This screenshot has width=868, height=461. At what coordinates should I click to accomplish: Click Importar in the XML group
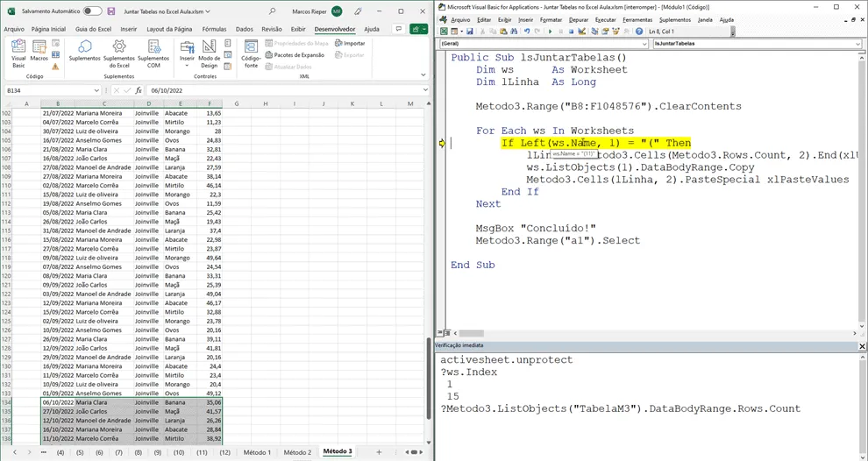click(x=350, y=43)
